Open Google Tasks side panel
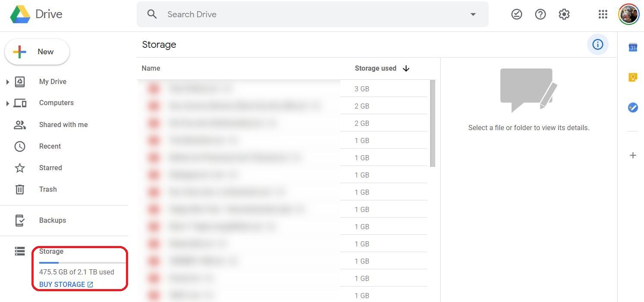 pyautogui.click(x=633, y=107)
